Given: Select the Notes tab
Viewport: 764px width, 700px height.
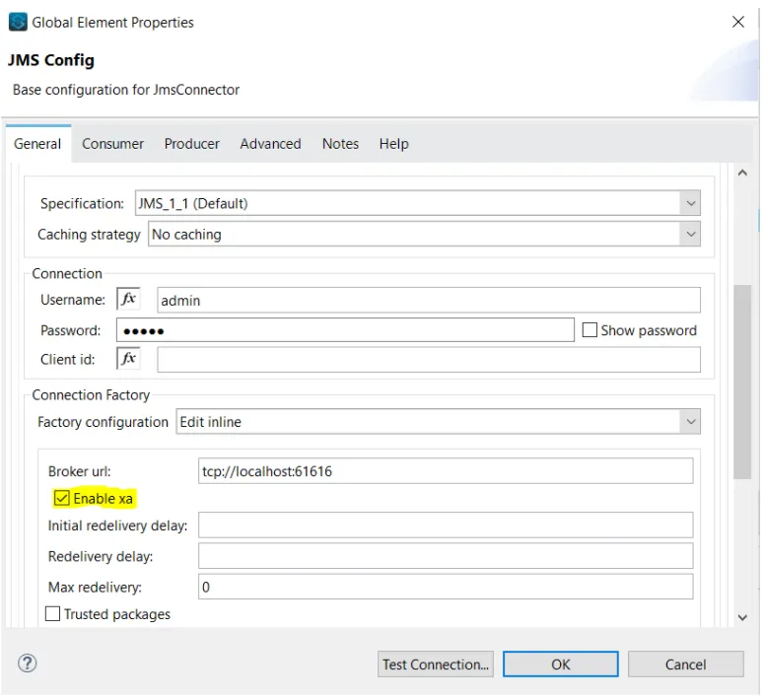Looking at the screenshot, I should tap(340, 144).
